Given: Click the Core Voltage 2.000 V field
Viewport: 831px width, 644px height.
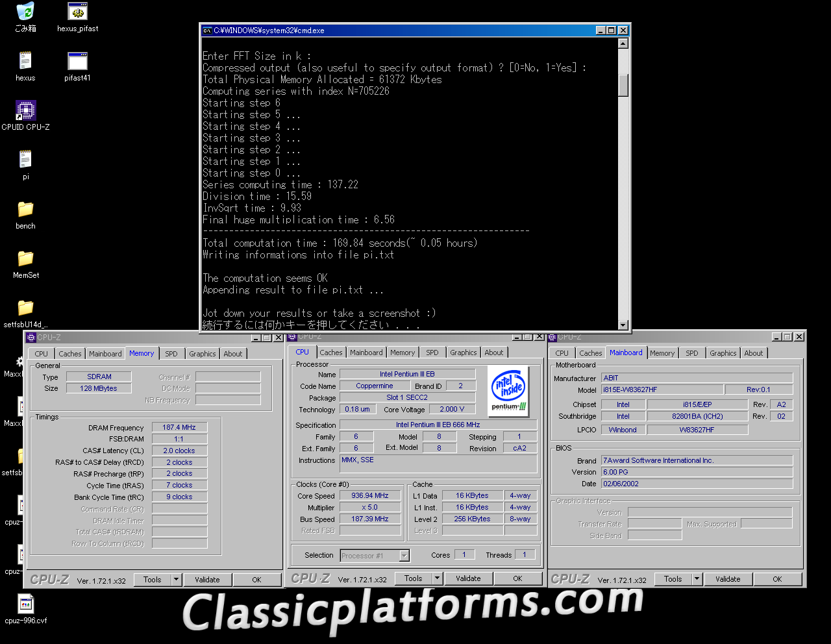Looking at the screenshot, I should (x=453, y=409).
